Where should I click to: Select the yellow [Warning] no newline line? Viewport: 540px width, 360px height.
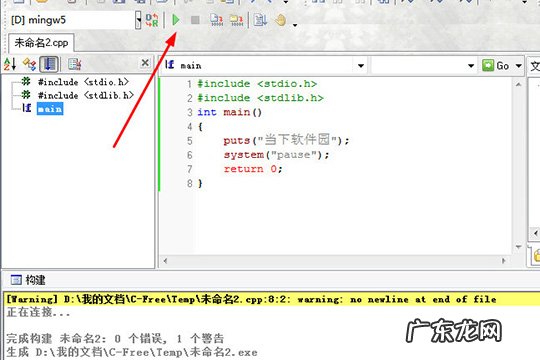(x=272, y=299)
